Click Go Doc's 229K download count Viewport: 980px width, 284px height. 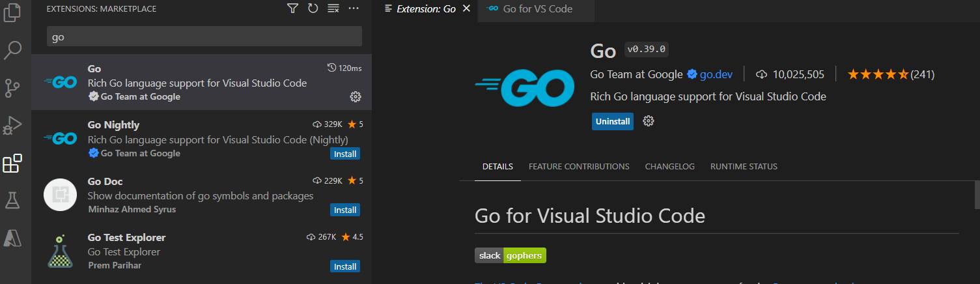[x=328, y=180]
